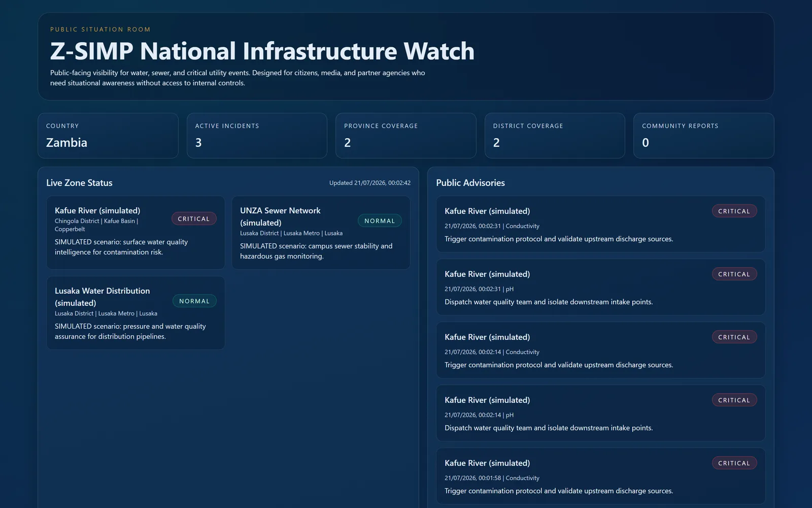The height and width of the screenshot is (508, 812).
Task: Select the 'COMMUNITY REPORTS' label
Action: pos(680,126)
